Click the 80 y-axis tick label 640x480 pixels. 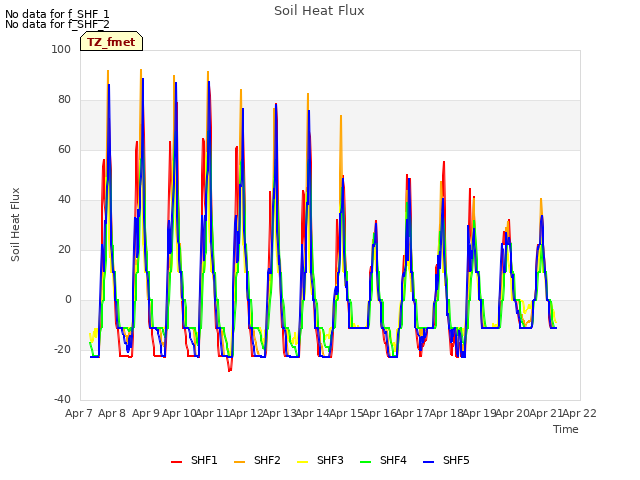coord(64,100)
